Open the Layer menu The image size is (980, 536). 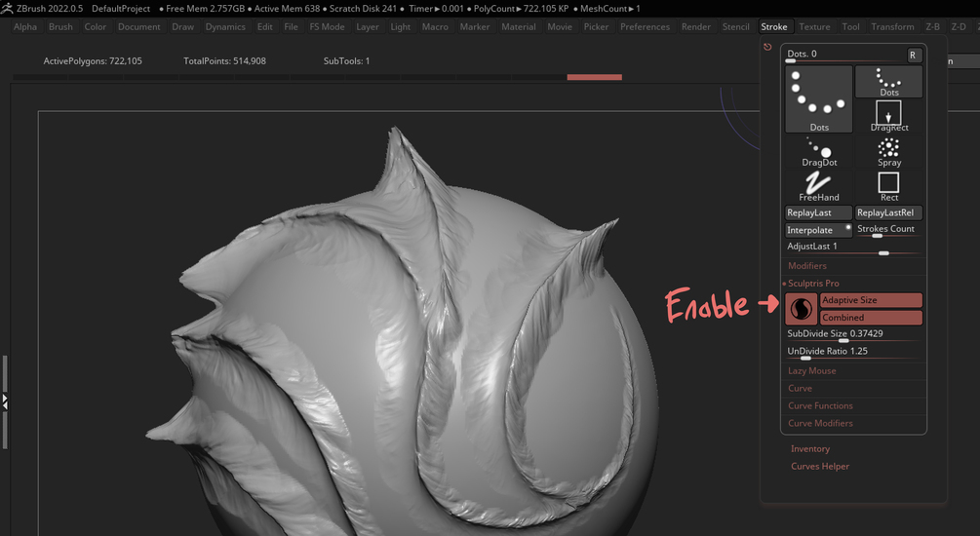click(x=368, y=26)
